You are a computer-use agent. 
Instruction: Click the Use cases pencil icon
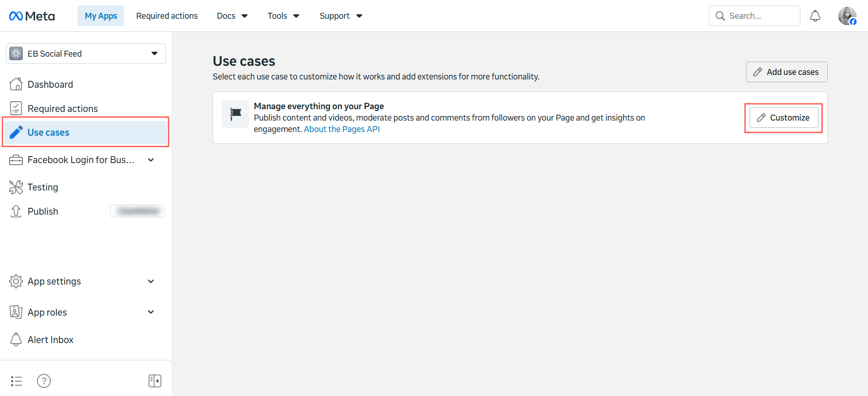click(x=16, y=132)
